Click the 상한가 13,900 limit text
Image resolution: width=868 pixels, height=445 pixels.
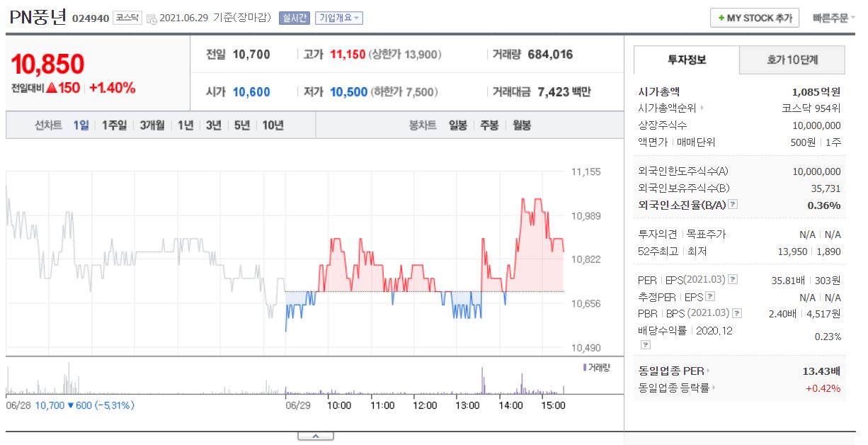pyautogui.click(x=405, y=55)
